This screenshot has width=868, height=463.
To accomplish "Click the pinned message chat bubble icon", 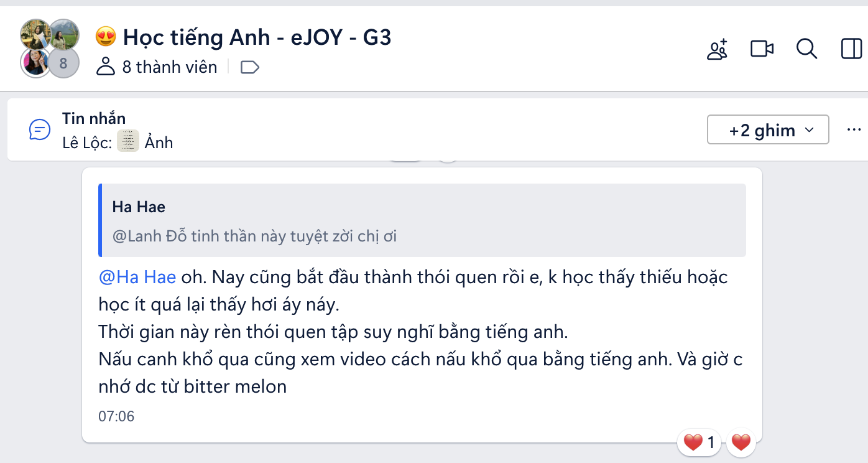I will [40, 130].
